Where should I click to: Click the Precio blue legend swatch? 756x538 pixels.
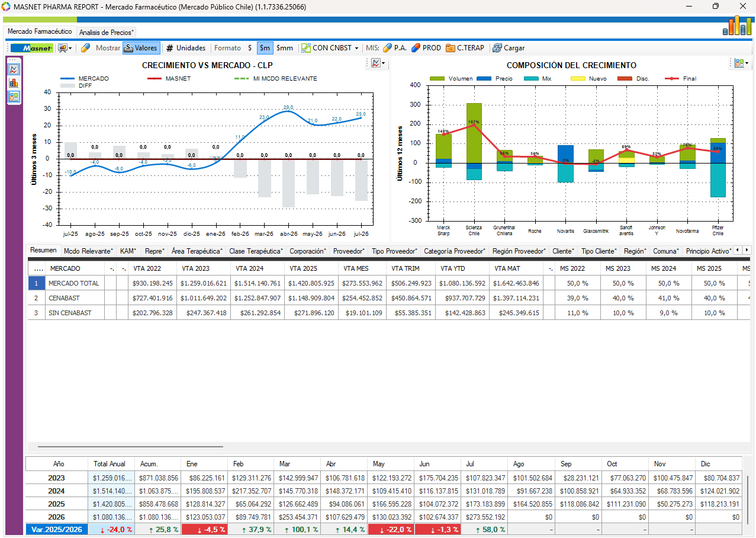pos(484,78)
